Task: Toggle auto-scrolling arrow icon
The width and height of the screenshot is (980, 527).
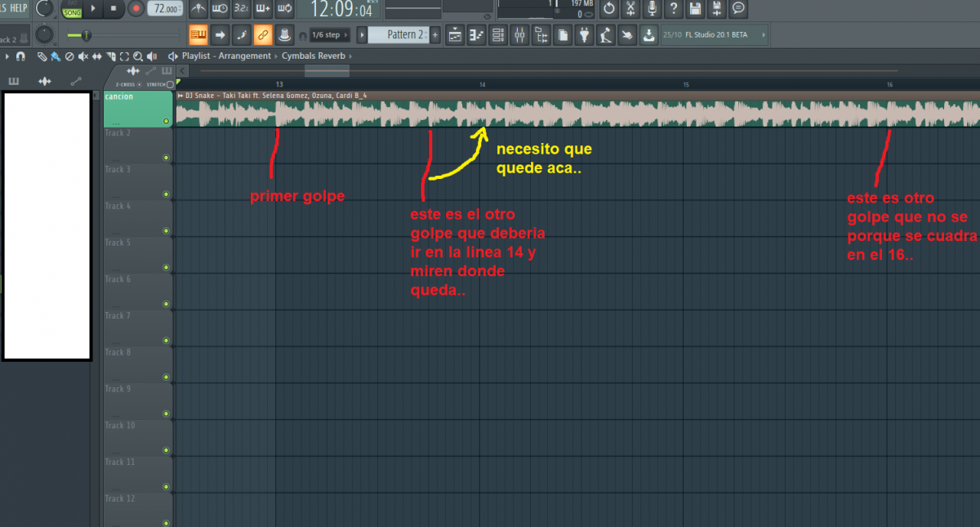Action: (x=220, y=35)
